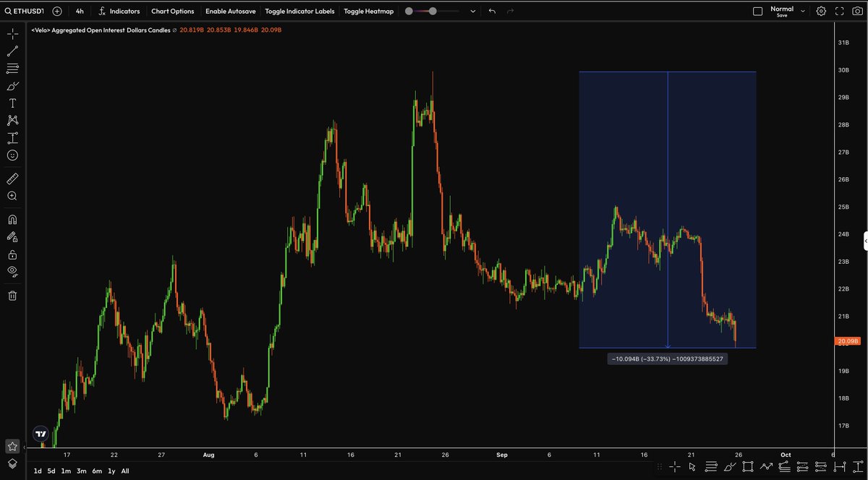Set time range to 5d
The image size is (868, 480).
pos(51,471)
